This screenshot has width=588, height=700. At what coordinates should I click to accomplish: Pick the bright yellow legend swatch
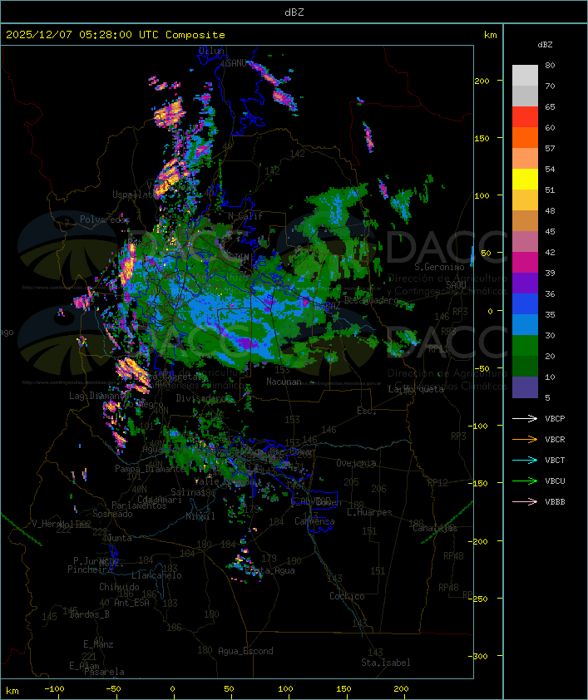pos(525,180)
